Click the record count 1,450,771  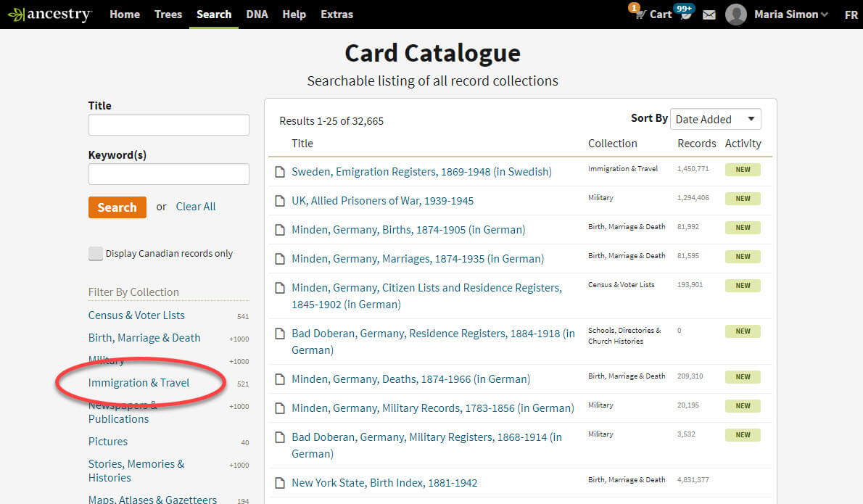click(693, 169)
